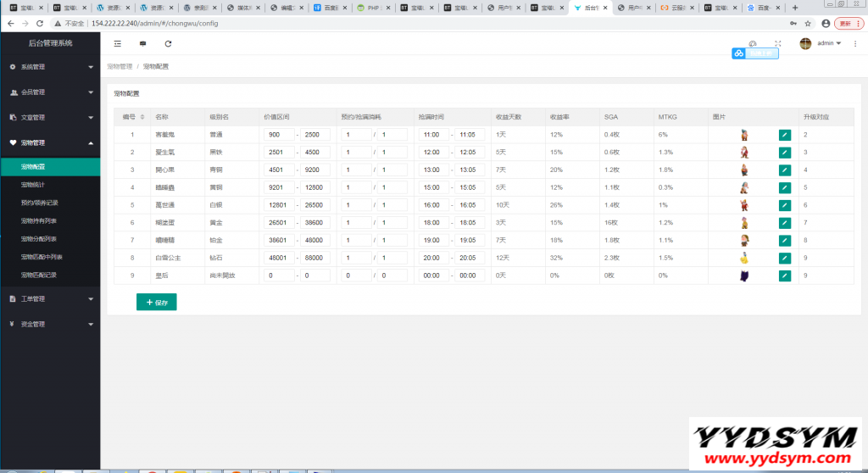Collapse the 宠物管理 sidebar menu
868x473 pixels.
click(50, 142)
